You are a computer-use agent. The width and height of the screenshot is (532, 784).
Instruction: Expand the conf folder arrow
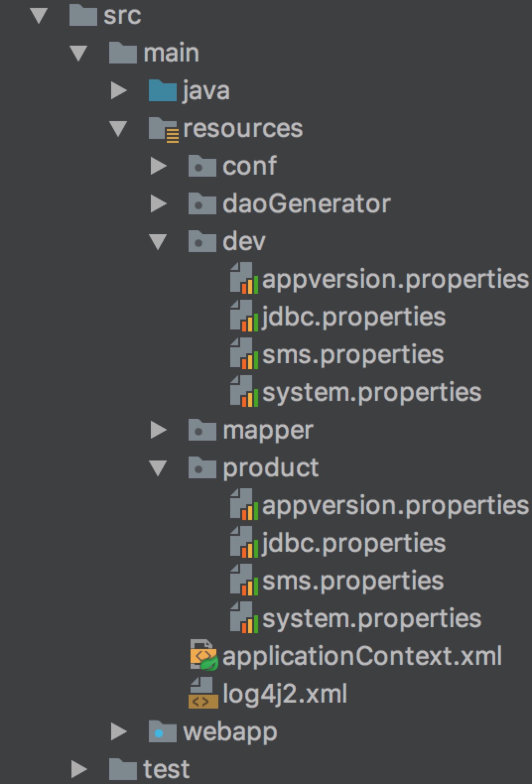click(x=158, y=166)
